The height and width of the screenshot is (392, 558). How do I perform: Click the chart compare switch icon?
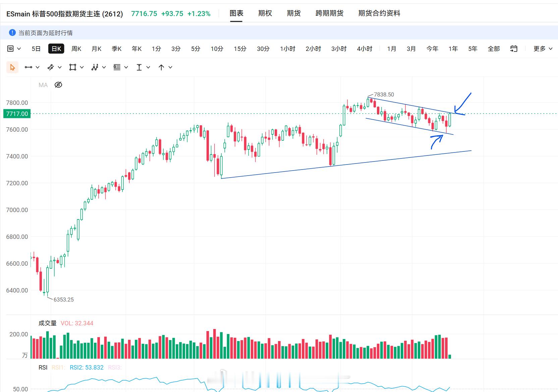coord(514,49)
